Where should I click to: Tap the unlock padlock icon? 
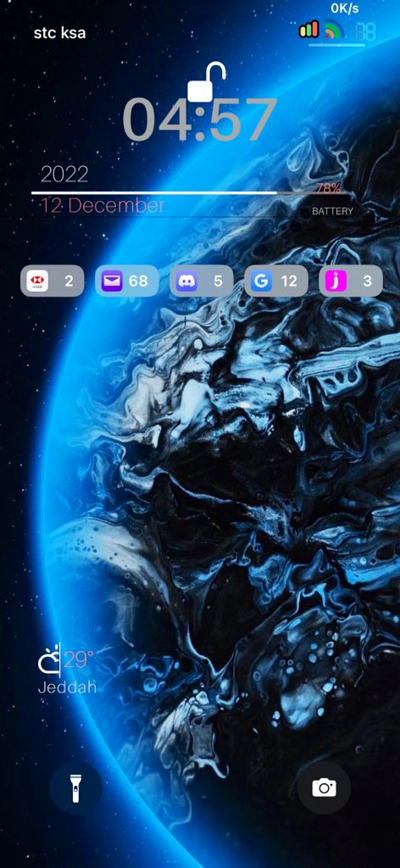207,82
